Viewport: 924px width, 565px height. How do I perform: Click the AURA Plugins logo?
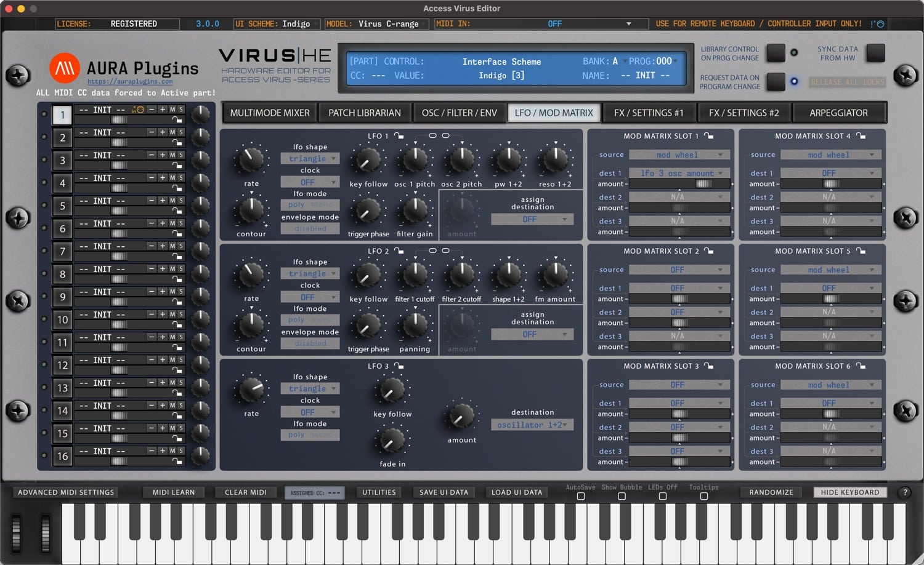click(x=65, y=68)
